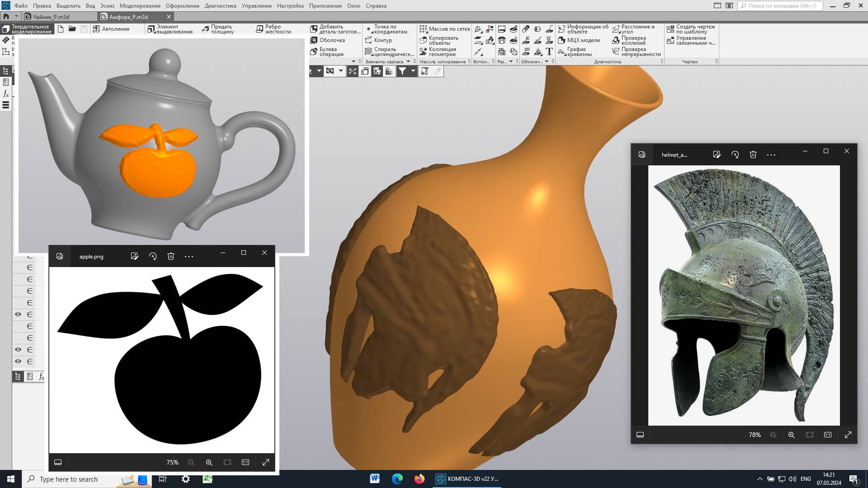Toggle the middle eye visibility icon in tree
Image resolution: width=868 pixels, height=488 pixels.
coord(18,350)
